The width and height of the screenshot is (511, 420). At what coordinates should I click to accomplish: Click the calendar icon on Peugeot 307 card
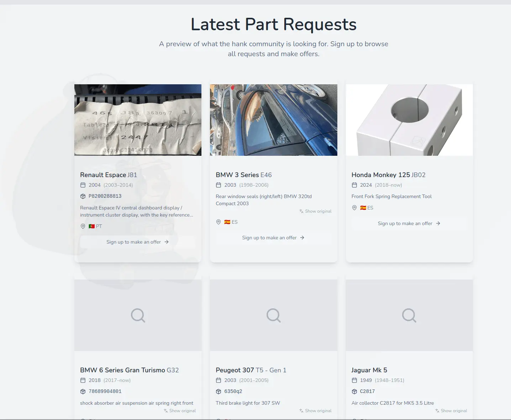pos(218,380)
